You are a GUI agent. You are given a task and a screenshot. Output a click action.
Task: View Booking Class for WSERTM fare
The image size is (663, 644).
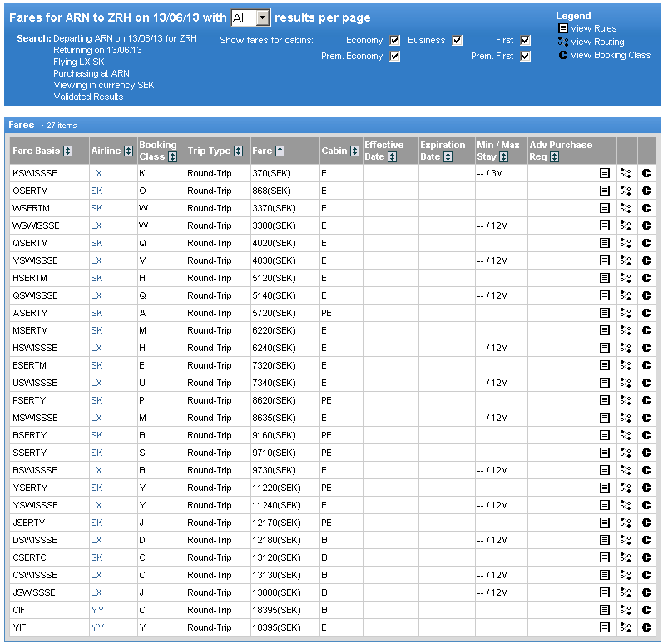click(646, 208)
